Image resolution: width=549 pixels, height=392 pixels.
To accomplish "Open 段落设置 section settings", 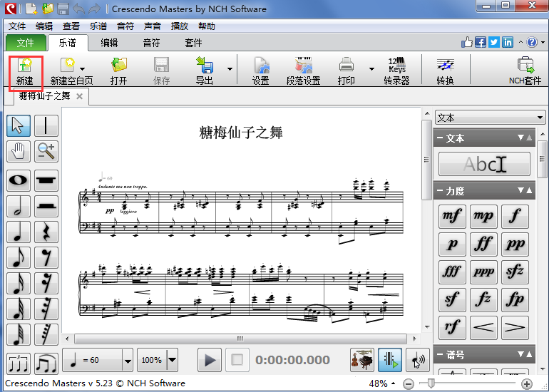I will [x=303, y=71].
